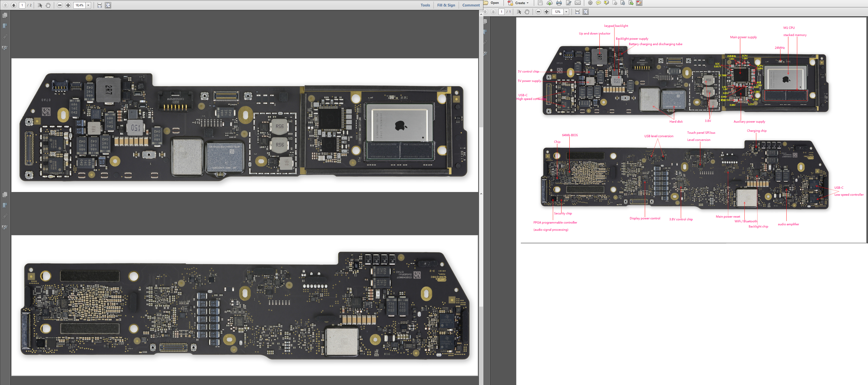Click the '64Mb BIOS' label
The height and width of the screenshot is (385, 868).
(570, 135)
